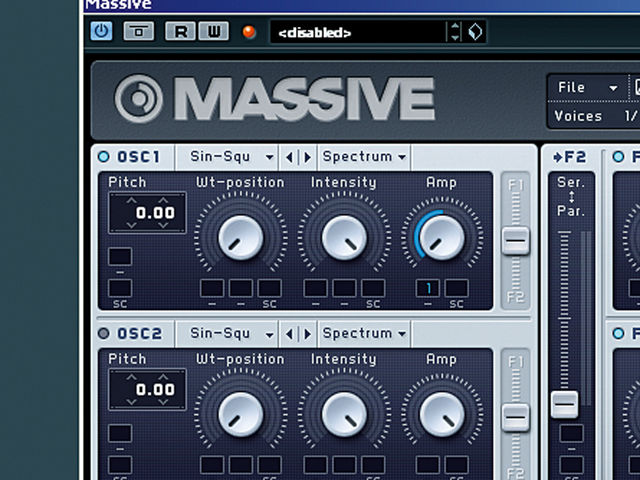640x480 pixels.
Task: Click OSC2 F1-F2 filter routing fader
Action: coord(516,418)
